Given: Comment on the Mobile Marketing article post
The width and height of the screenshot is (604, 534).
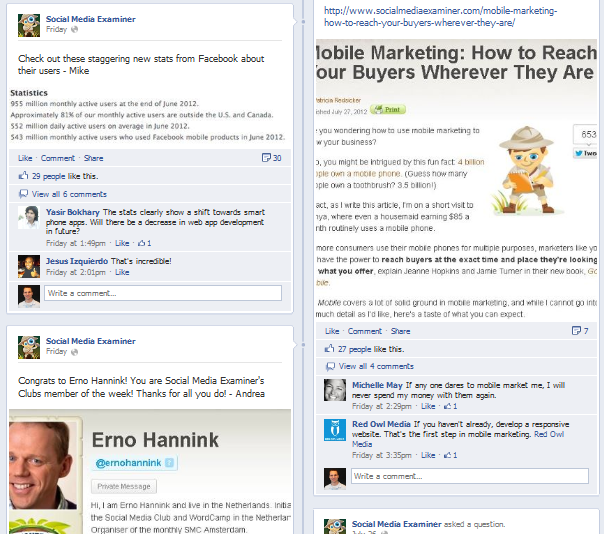Looking at the screenshot, I should coord(365,331).
